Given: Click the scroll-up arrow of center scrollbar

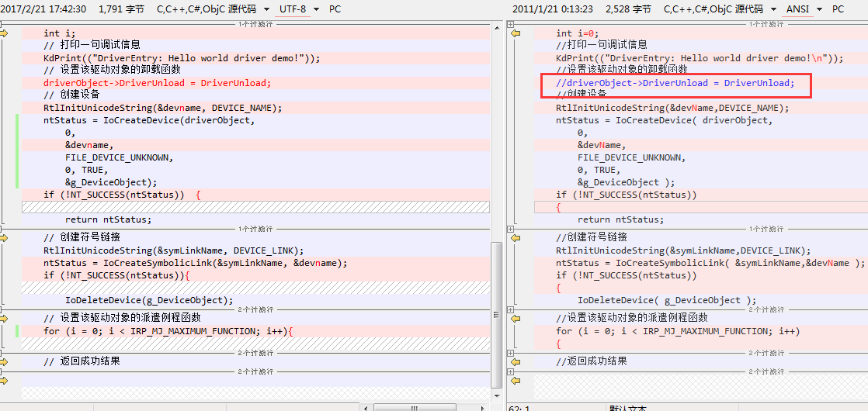Looking at the screenshot, I should (497, 28).
